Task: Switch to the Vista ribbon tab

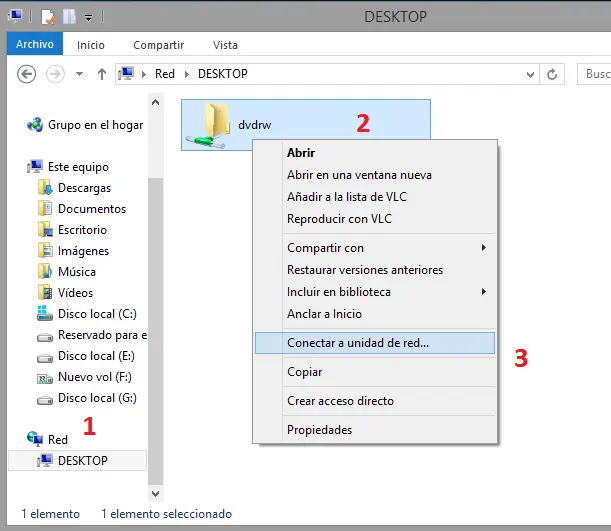Action: point(225,45)
